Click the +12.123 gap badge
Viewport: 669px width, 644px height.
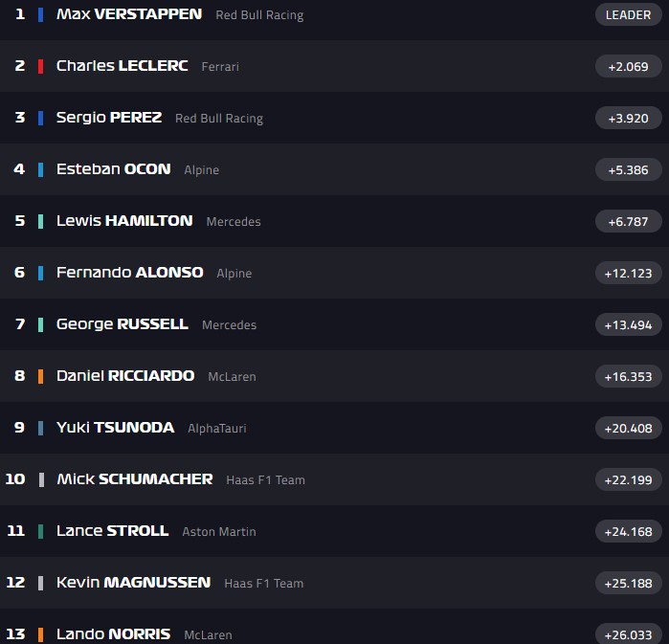coord(628,273)
